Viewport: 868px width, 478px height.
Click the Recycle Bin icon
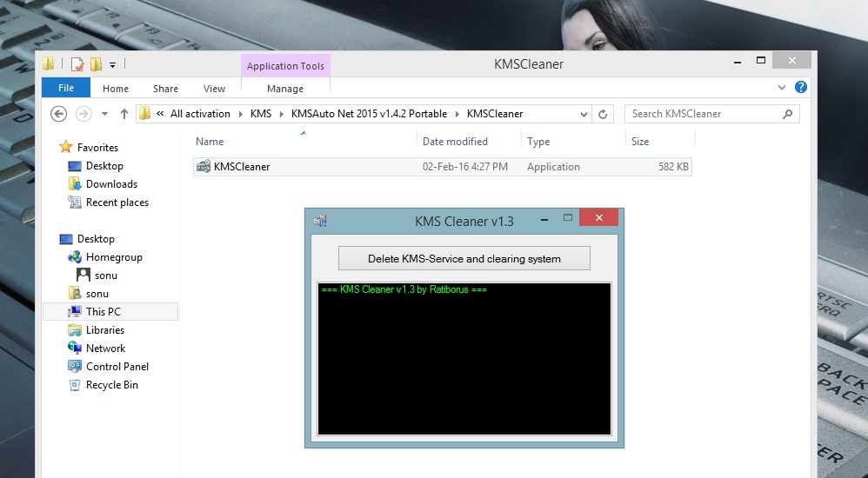pos(74,385)
